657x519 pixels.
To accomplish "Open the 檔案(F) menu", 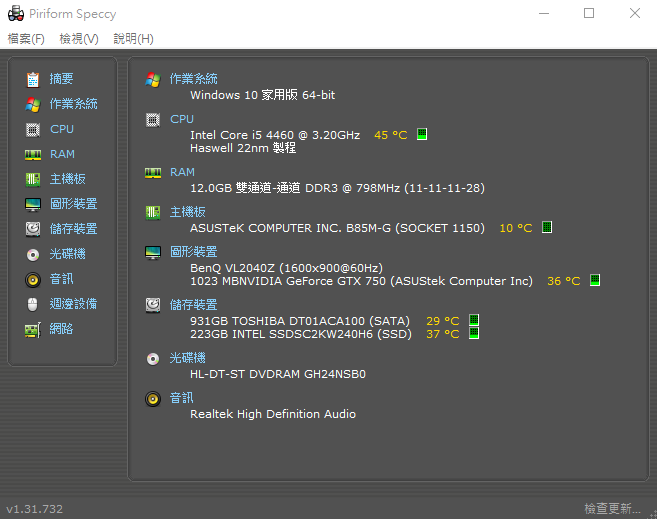I will [26, 39].
